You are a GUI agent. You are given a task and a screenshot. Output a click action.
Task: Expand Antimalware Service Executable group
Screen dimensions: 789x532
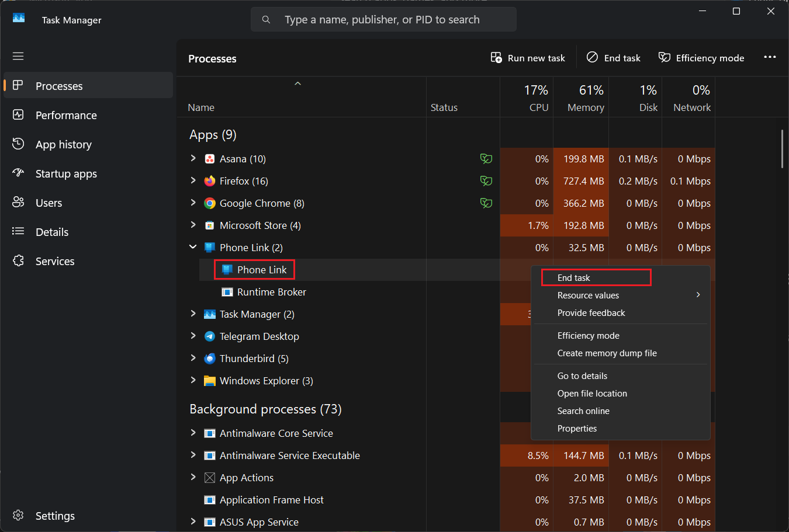tap(193, 455)
